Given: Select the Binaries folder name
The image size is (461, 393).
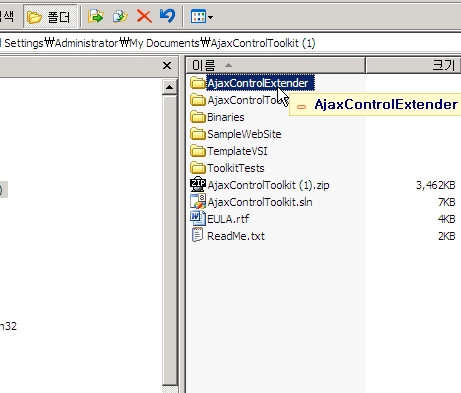Looking at the screenshot, I should coord(226,117).
